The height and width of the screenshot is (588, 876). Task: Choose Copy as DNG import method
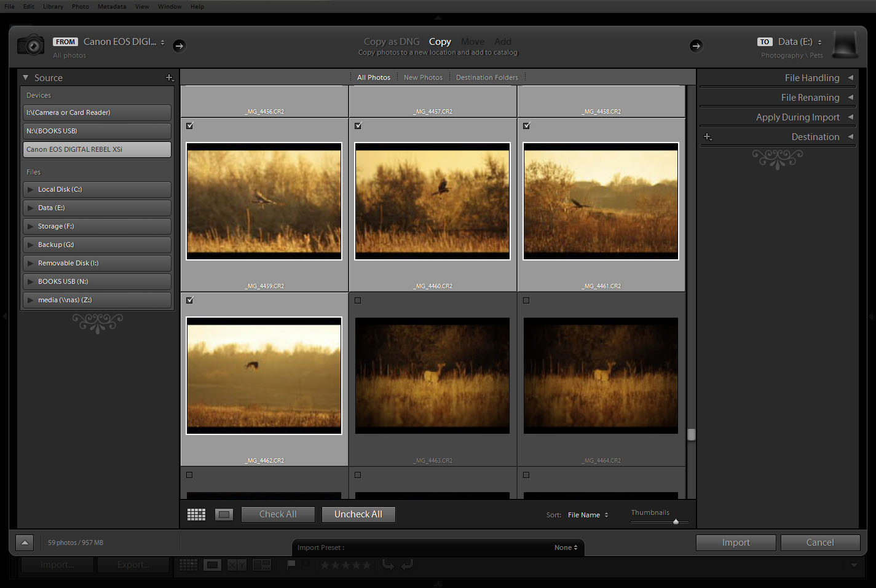(x=392, y=42)
